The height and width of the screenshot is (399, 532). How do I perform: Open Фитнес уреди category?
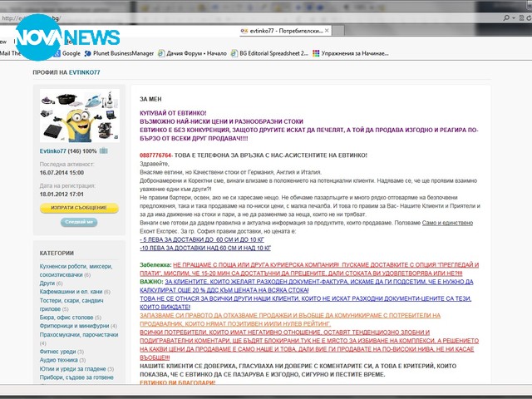click(x=57, y=352)
